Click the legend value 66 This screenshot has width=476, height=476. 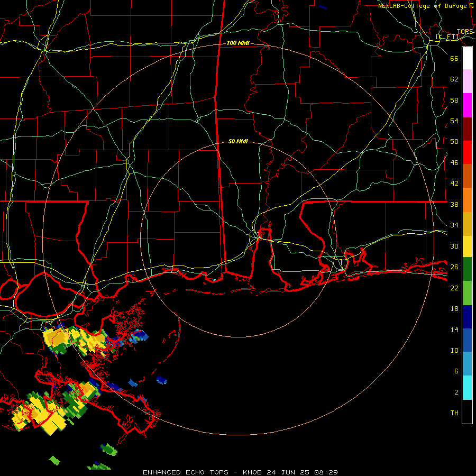click(x=454, y=59)
